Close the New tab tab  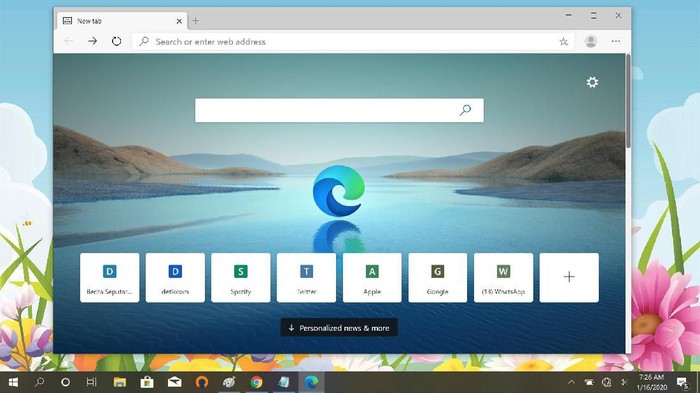tap(179, 21)
